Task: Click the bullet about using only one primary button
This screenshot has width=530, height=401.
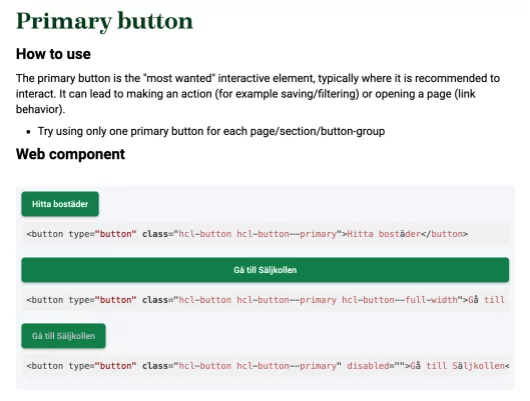Action: tap(211, 131)
